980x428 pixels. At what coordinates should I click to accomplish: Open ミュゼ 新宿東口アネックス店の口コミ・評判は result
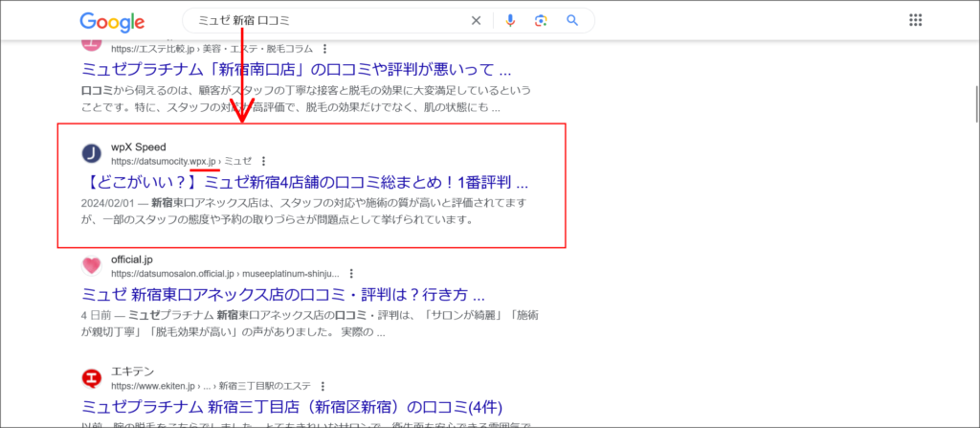[283, 295]
